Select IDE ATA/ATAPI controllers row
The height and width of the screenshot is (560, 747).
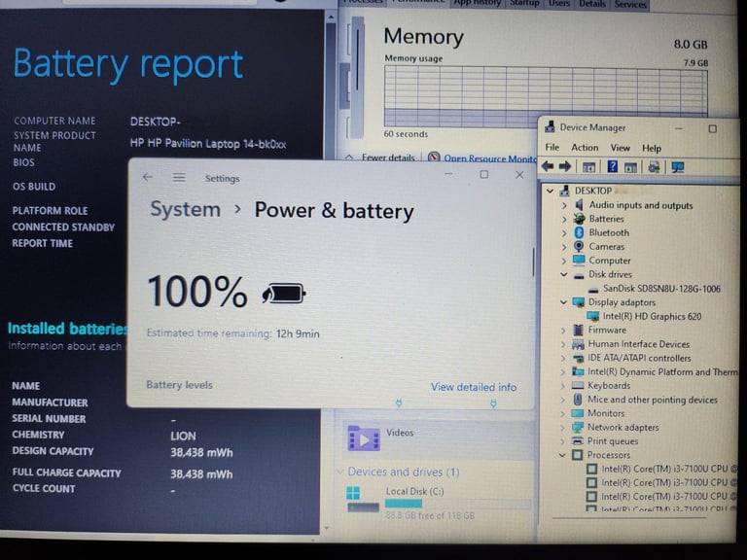tap(639, 358)
